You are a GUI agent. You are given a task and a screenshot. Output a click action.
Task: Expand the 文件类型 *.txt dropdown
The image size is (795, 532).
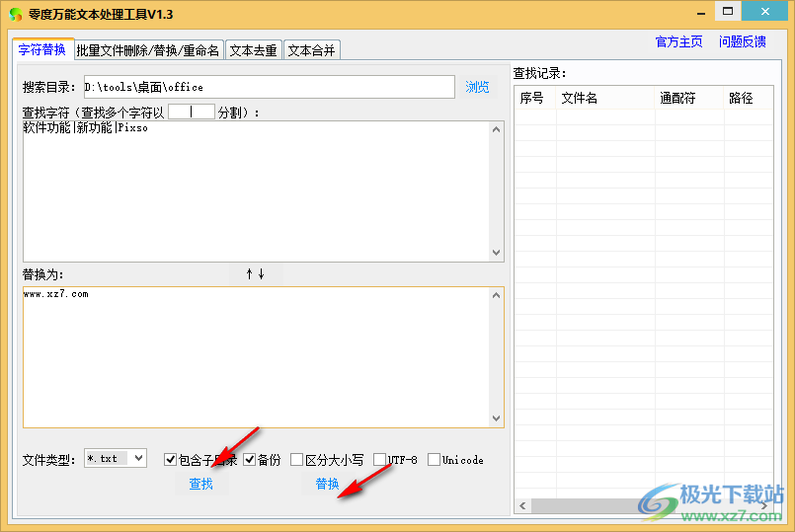pyautogui.click(x=139, y=459)
